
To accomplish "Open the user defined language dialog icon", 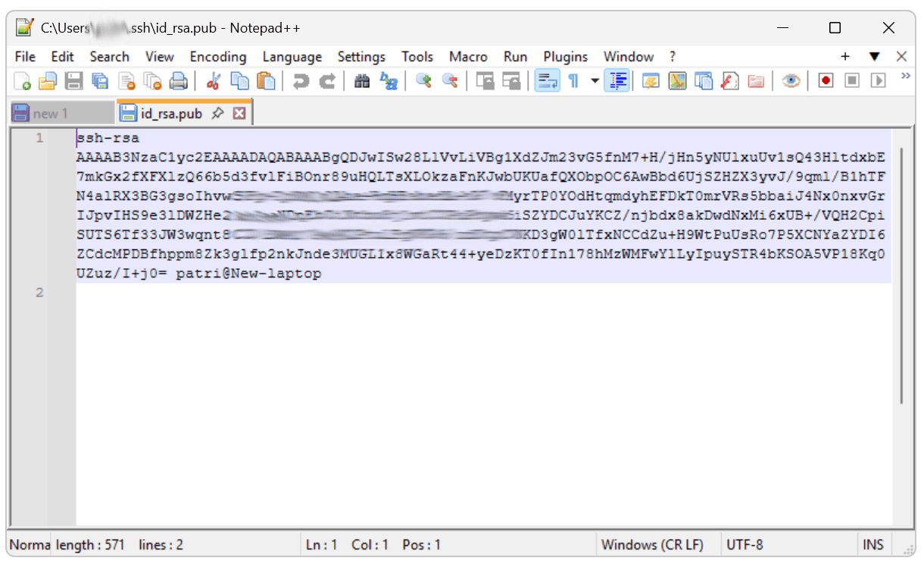I will coord(651,80).
